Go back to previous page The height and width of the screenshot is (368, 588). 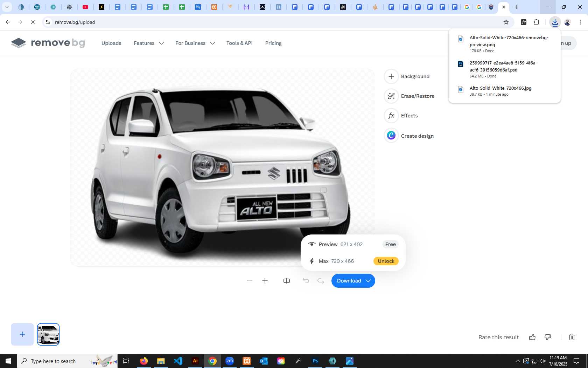(8, 22)
